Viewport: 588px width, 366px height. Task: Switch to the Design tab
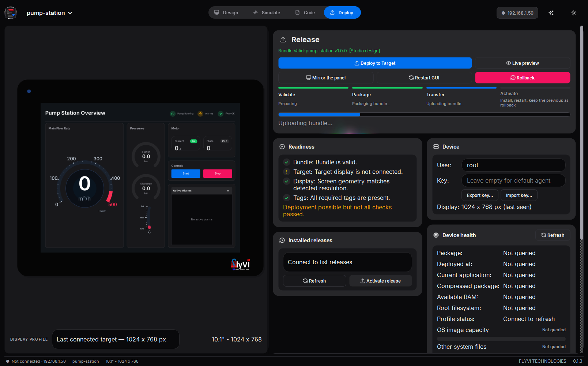tap(226, 12)
